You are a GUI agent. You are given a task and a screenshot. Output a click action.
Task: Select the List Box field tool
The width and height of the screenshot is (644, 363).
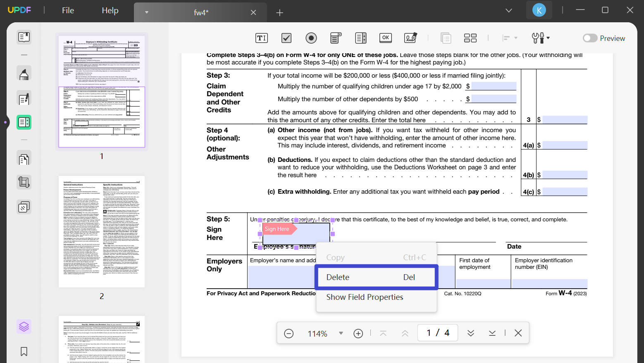click(x=360, y=38)
